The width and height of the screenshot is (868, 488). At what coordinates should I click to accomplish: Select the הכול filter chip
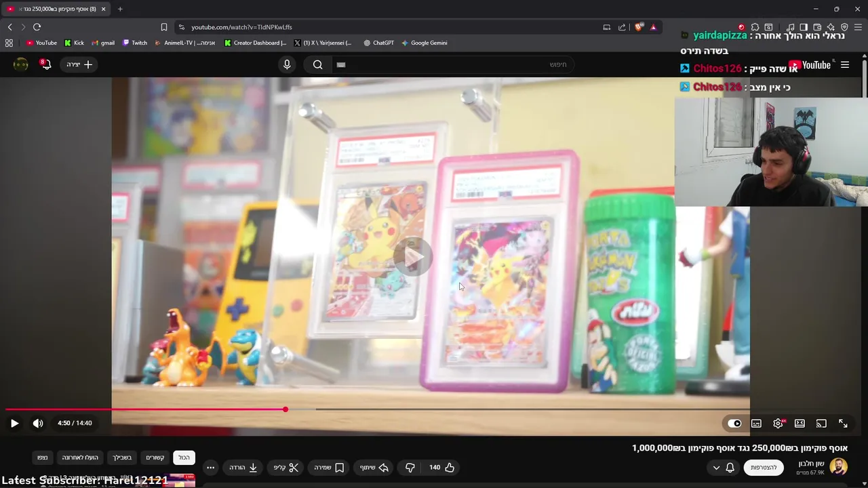pyautogui.click(x=184, y=457)
